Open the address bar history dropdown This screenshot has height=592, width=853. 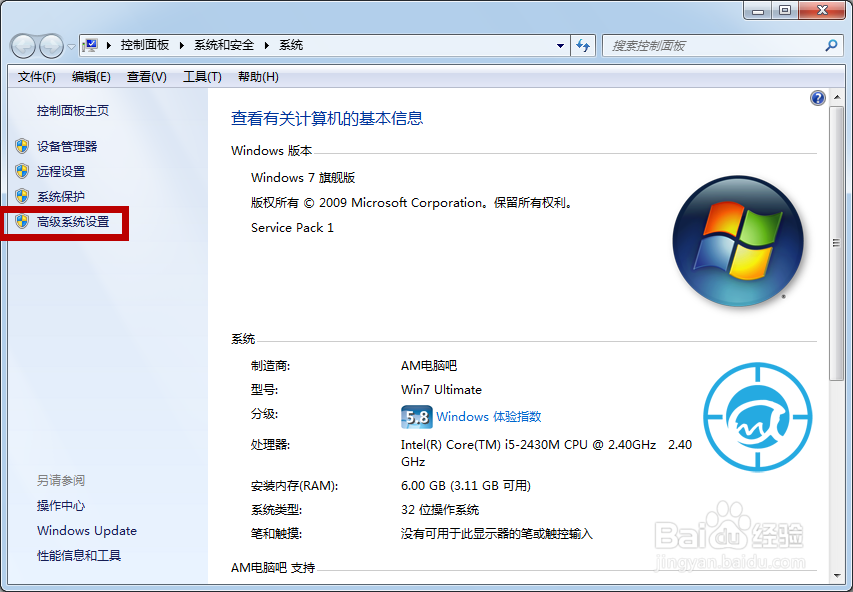560,46
